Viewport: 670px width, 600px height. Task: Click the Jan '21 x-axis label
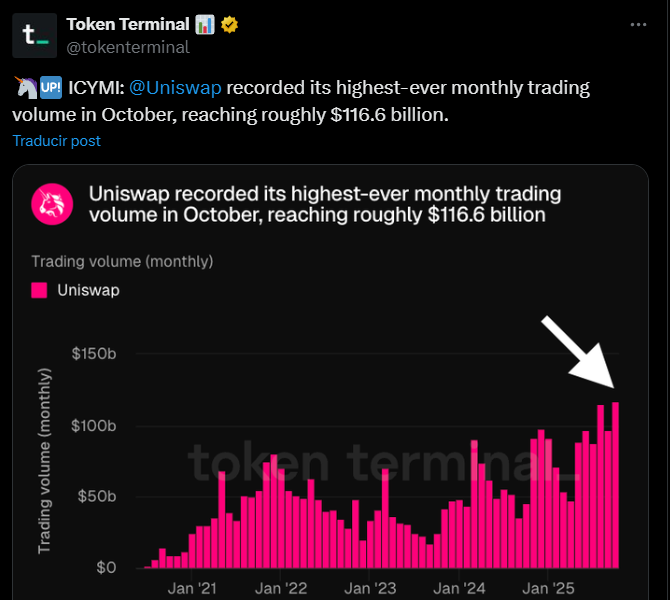[195, 587]
